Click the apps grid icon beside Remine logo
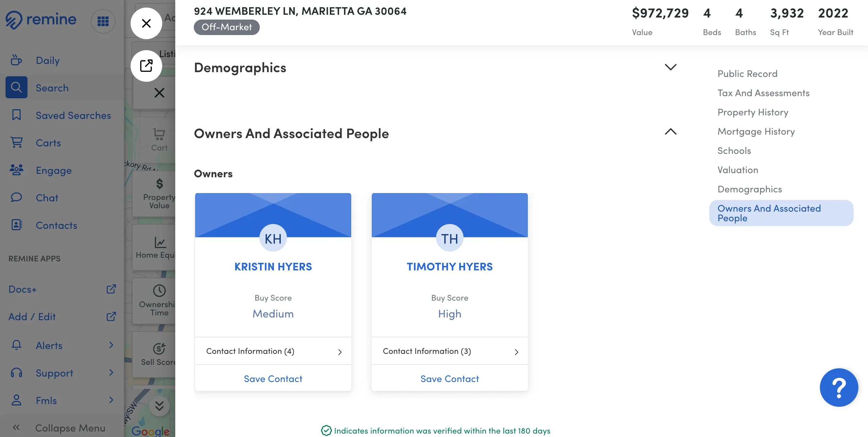 [103, 21]
